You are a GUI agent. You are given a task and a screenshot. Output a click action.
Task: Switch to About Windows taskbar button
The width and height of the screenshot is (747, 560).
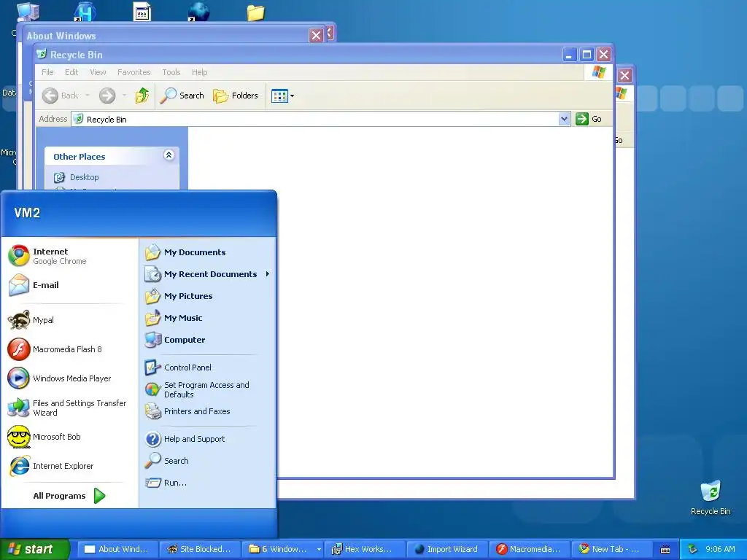tap(117, 549)
